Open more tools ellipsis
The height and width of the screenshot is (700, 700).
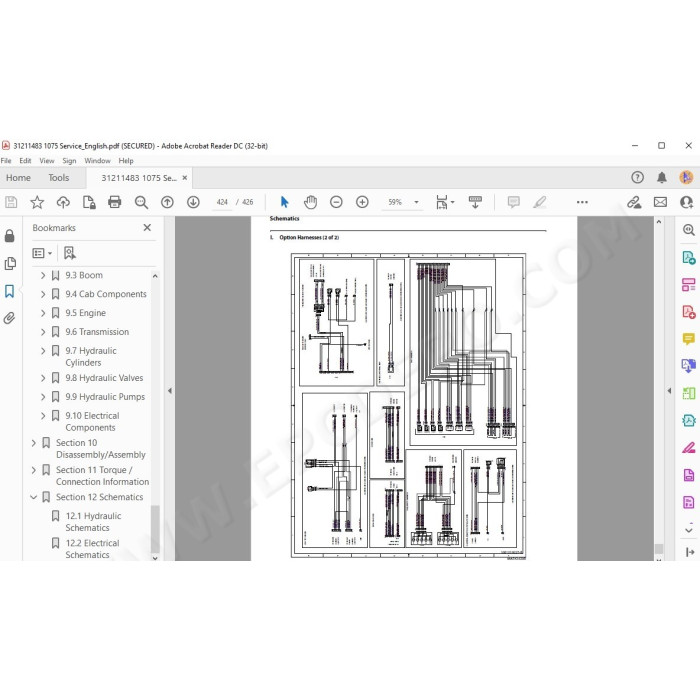coord(582,202)
